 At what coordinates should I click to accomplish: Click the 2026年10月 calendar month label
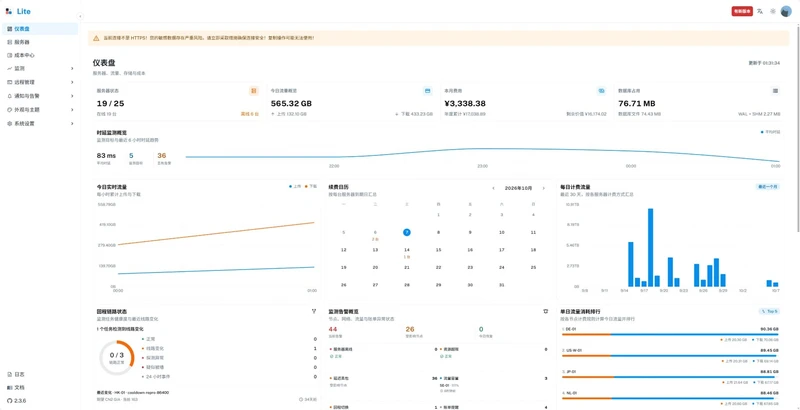click(518, 188)
